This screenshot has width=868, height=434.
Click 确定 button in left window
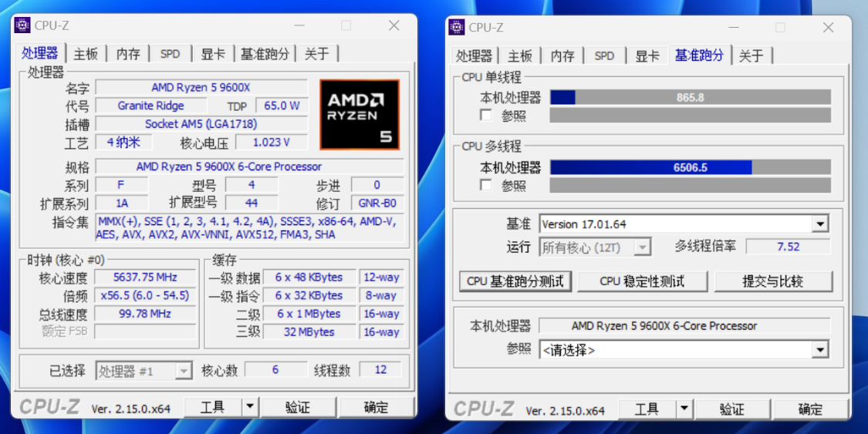(377, 408)
